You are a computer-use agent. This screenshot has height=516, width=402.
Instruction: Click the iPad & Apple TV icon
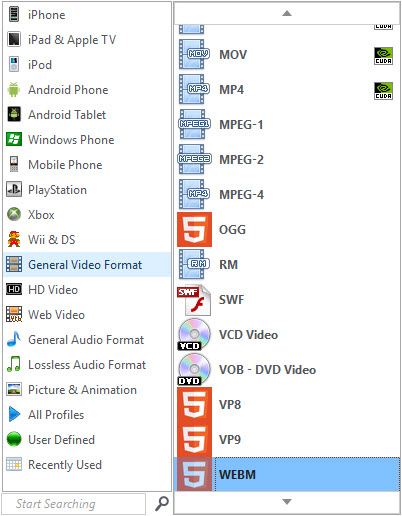coord(14,39)
